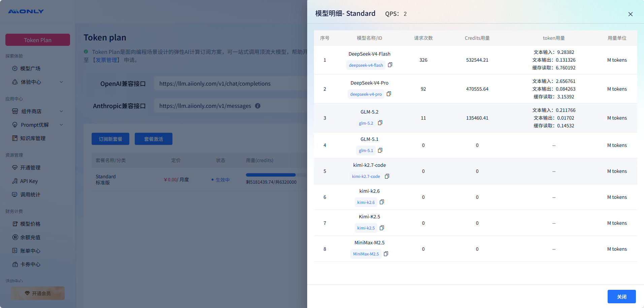This screenshot has height=308, width=644.
Task: Copy the kimi-k2.7-code model ID
Action: click(x=387, y=176)
